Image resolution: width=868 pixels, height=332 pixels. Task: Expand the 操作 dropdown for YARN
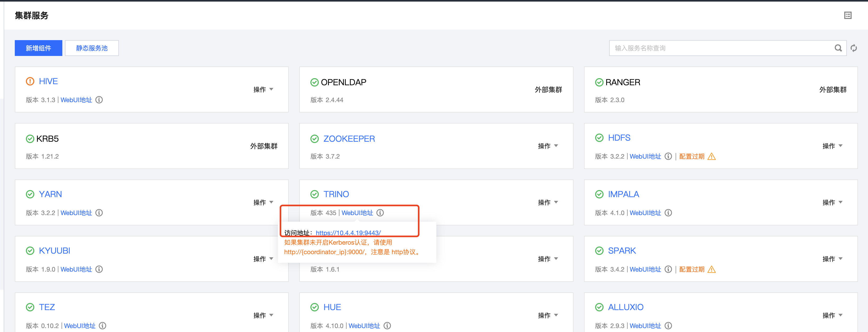coord(263,202)
